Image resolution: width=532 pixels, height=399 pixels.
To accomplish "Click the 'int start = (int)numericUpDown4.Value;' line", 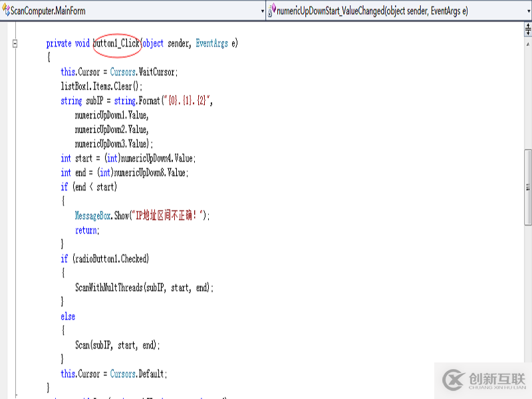I will tap(128, 158).
